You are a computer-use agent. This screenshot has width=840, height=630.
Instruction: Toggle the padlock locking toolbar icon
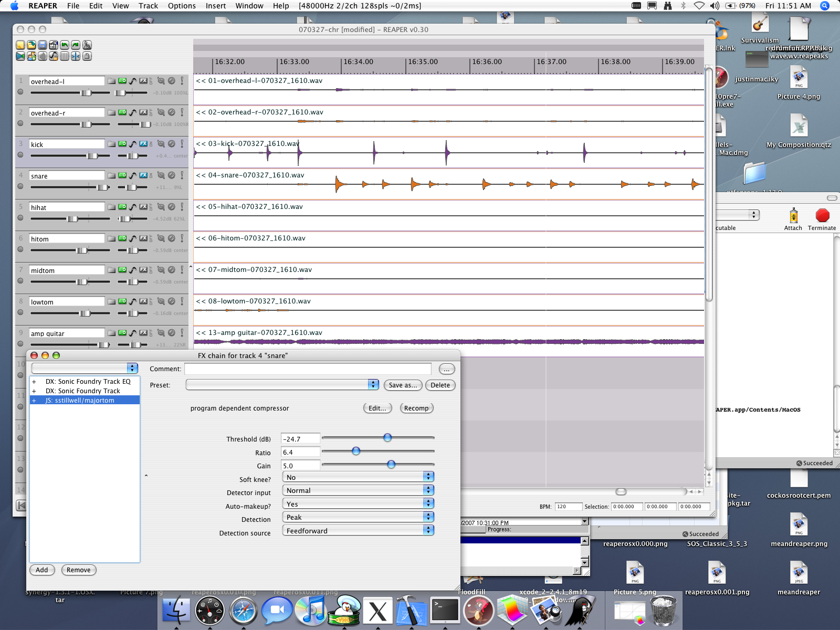[87, 56]
